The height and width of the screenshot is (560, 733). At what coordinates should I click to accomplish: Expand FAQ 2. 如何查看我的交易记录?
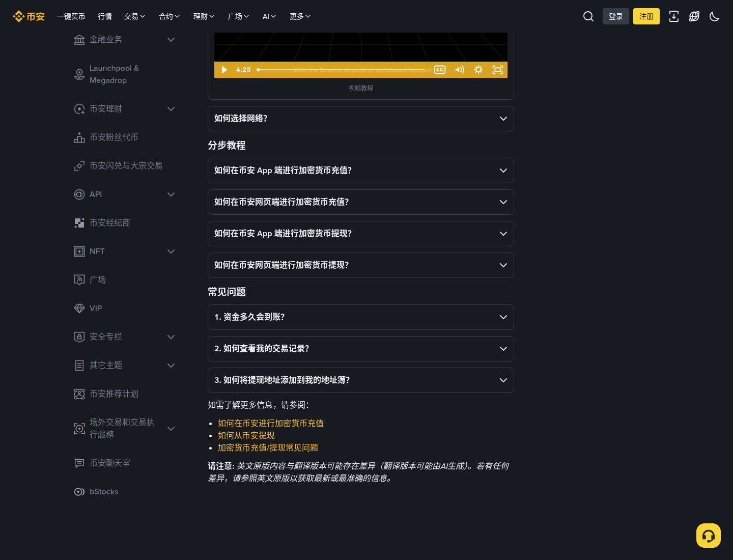[361, 349]
